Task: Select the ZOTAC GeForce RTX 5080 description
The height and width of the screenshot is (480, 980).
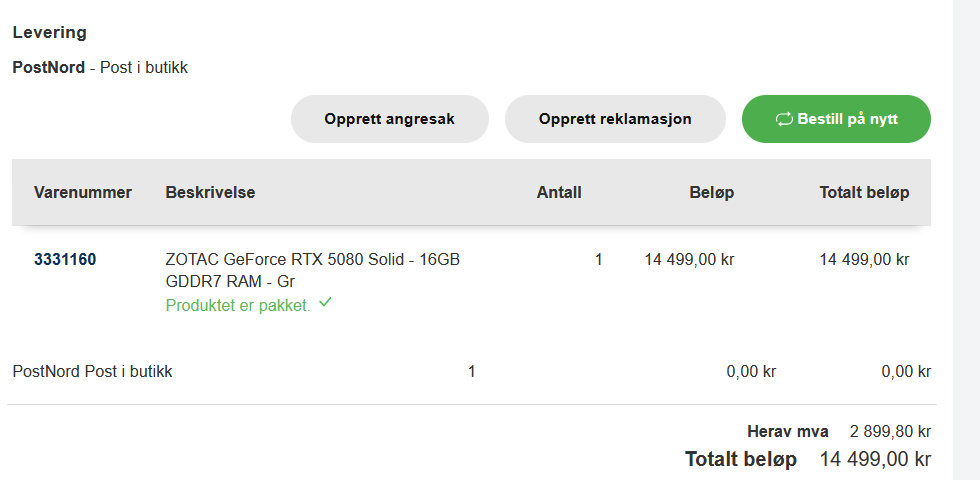Action: [x=312, y=271]
